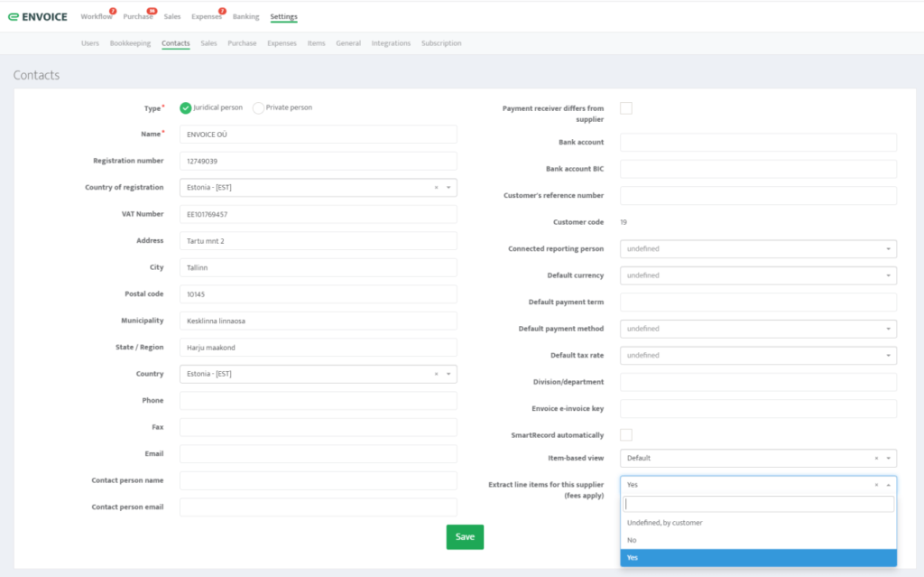Screen dimensions: 924x577
Task: Switch to Items settings tab
Action: [x=316, y=43]
